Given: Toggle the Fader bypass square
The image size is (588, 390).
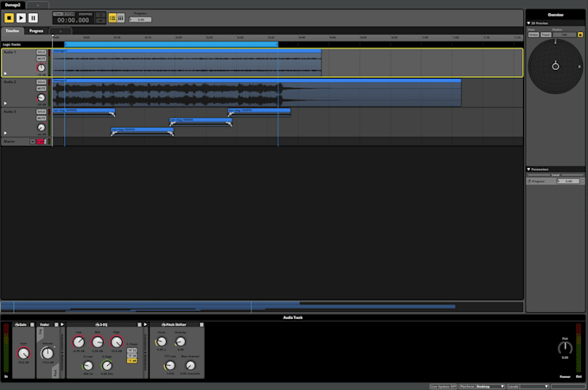Looking at the screenshot, I should click(56, 324).
